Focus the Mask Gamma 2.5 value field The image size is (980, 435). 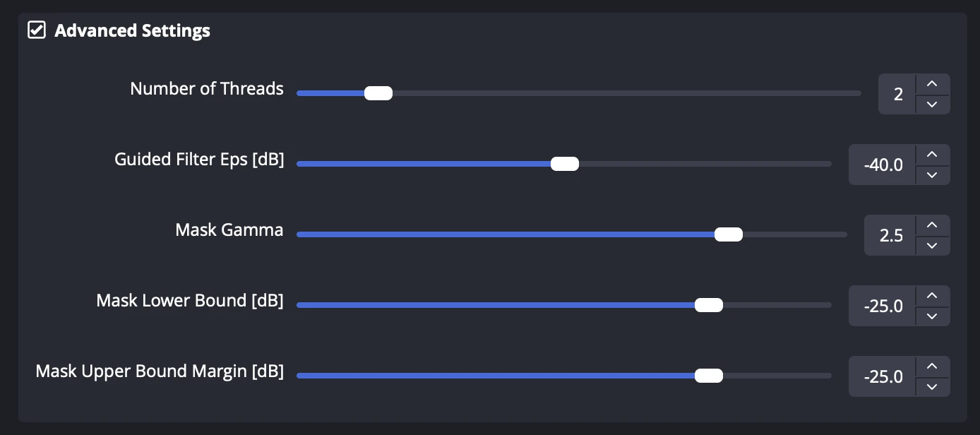click(x=890, y=235)
